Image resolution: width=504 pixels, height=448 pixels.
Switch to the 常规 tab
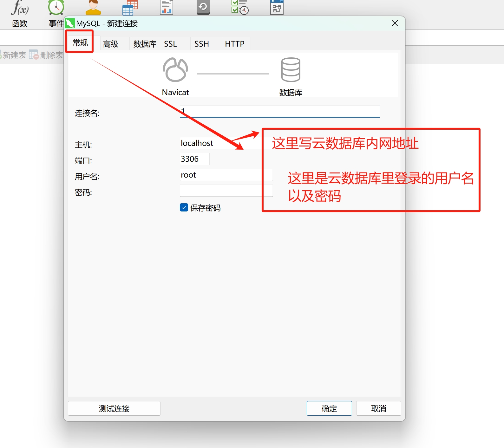point(80,42)
